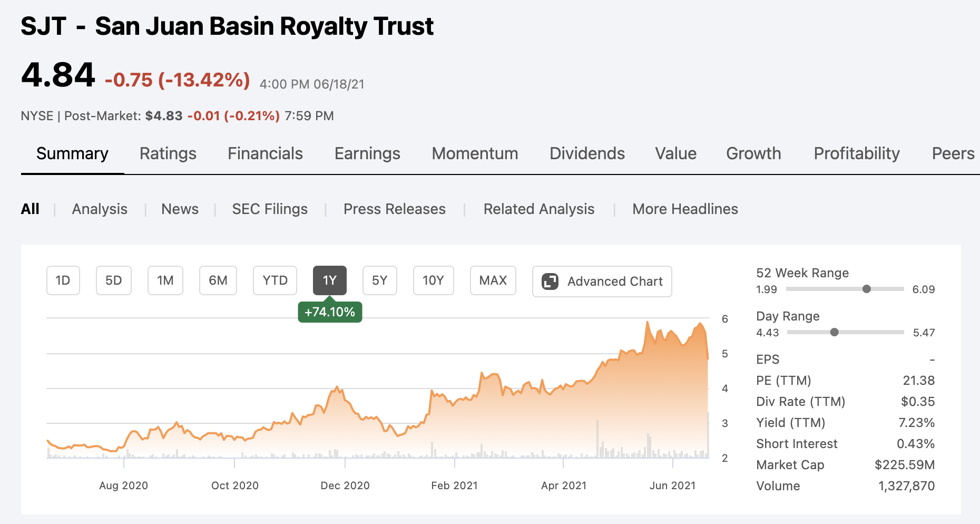The height and width of the screenshot is (524, 980).
Task: Select the YTD chart range
Action: (x=275, y=280)
